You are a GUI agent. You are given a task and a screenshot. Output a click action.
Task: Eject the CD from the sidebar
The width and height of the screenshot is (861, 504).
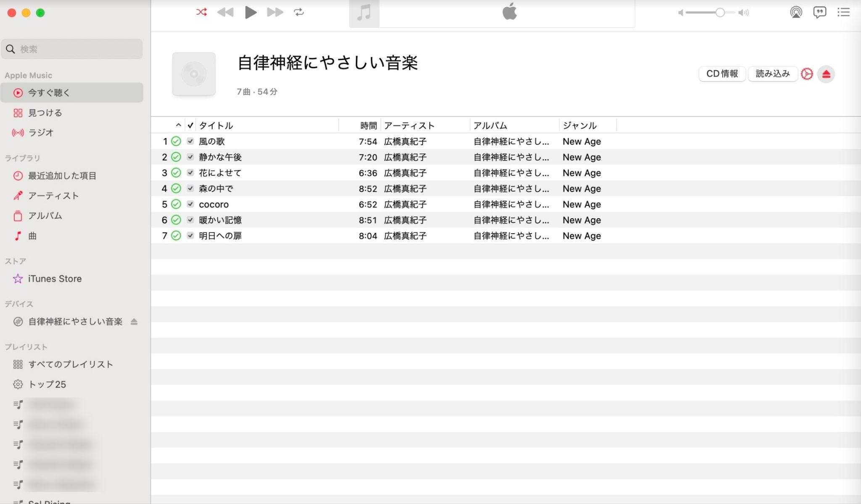click(x=134, y=322)
